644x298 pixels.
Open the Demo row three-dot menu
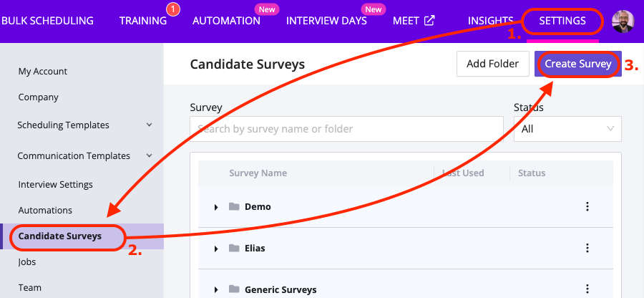tap(587, 207)
